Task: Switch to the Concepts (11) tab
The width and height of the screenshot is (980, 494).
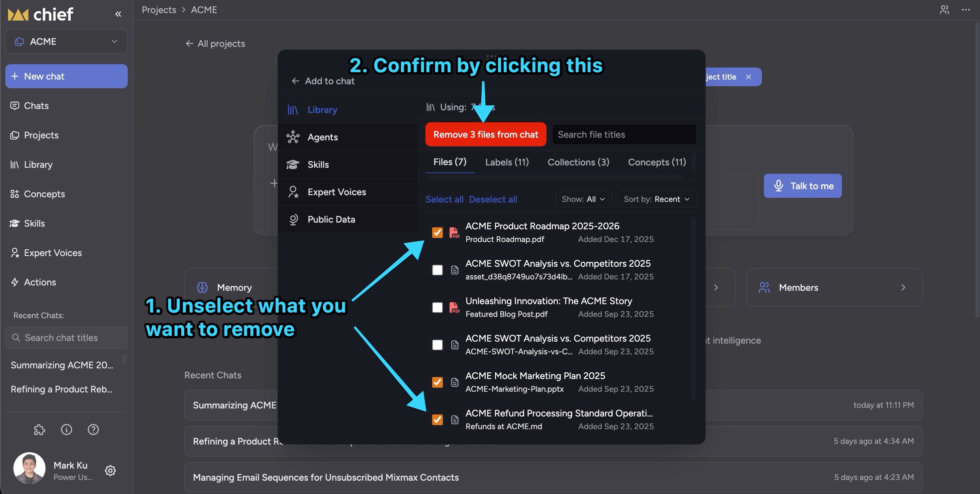Action: pos(657,162)
